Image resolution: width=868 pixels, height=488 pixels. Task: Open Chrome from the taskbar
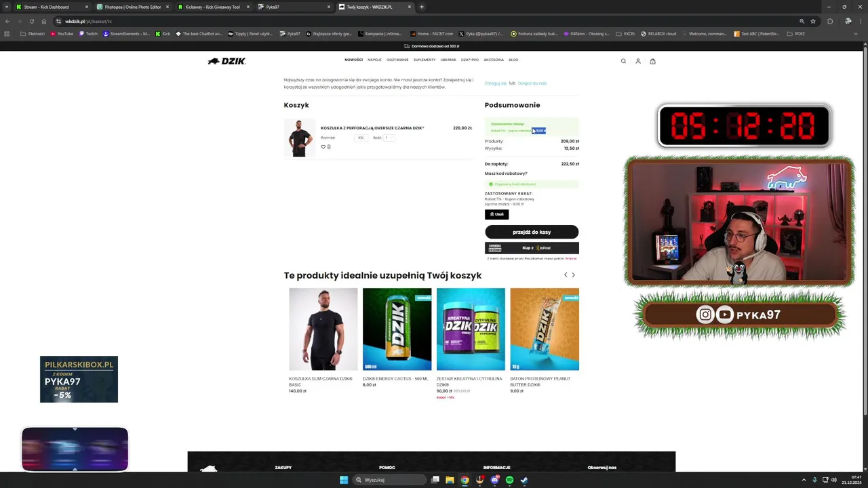coord(465,480)
